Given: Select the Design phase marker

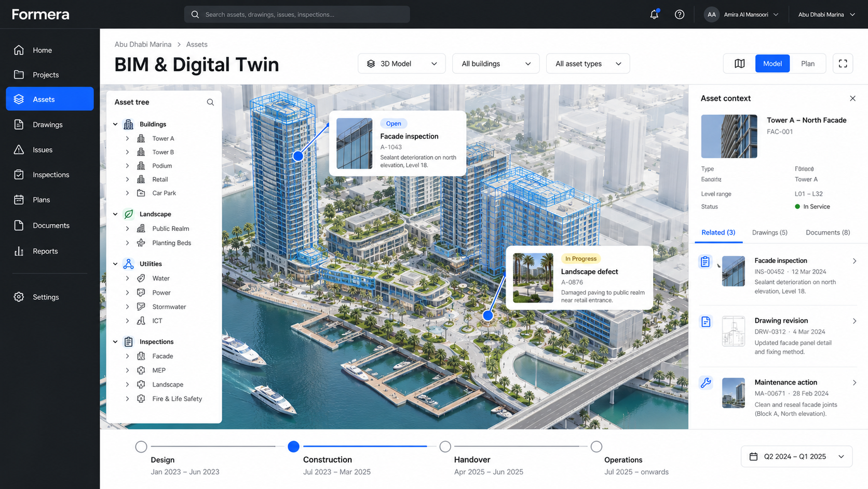Looking at the screenshot, I should 141,446.
